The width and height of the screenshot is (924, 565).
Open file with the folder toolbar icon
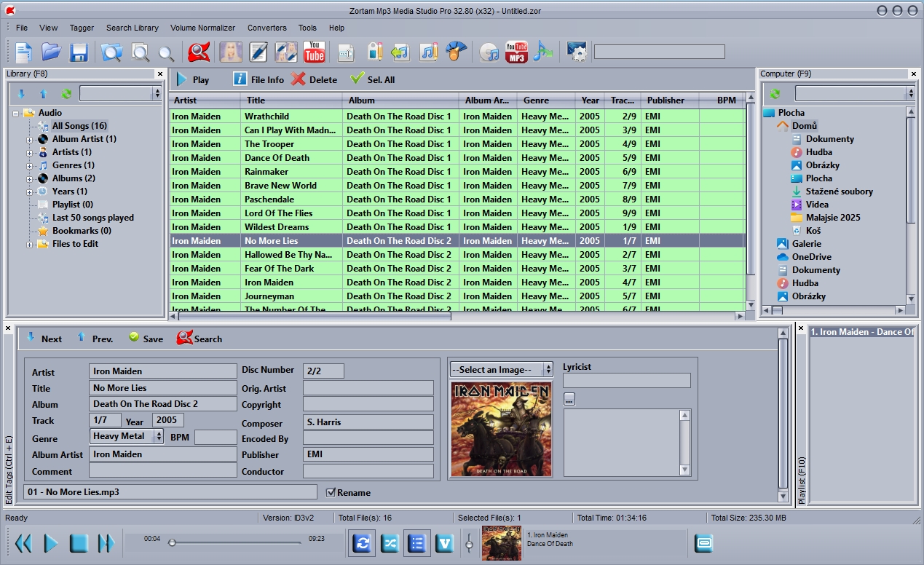51,52
